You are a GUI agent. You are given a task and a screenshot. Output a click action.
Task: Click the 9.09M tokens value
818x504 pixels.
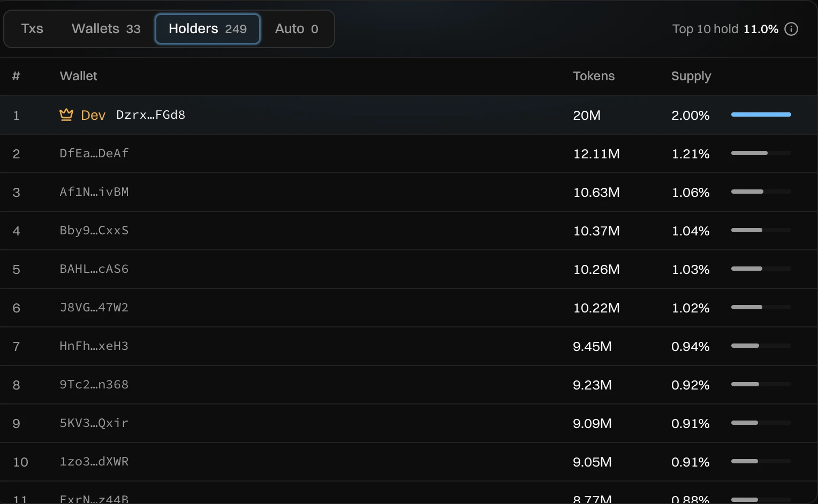pos(592,423)
